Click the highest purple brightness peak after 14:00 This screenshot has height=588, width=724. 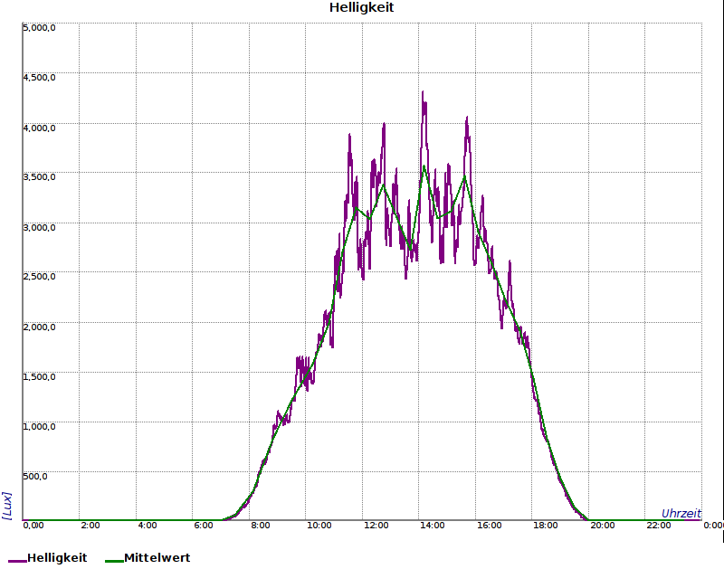coord(423,94)
